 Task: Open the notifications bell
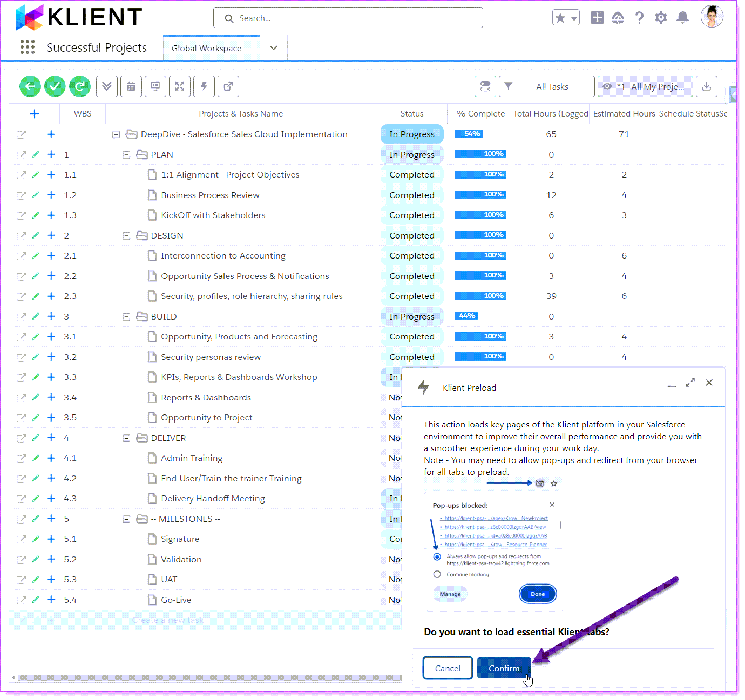tap(683, 18)
